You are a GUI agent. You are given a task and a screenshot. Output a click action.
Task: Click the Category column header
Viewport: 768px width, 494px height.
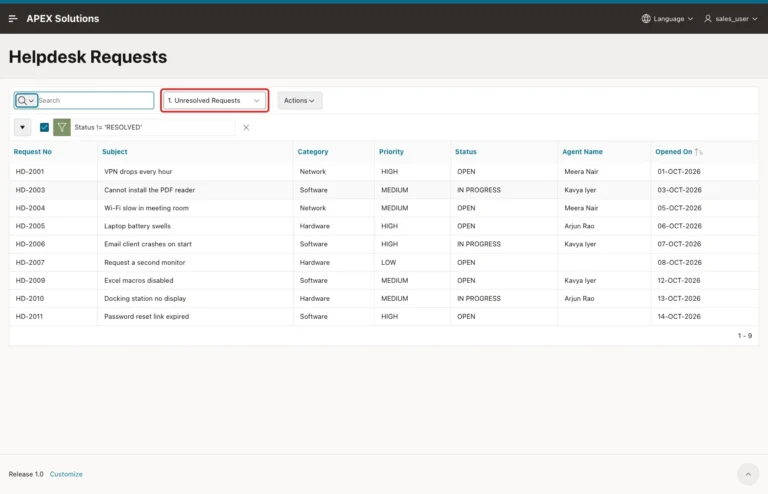pyautogui.click(x=312, y=152)
